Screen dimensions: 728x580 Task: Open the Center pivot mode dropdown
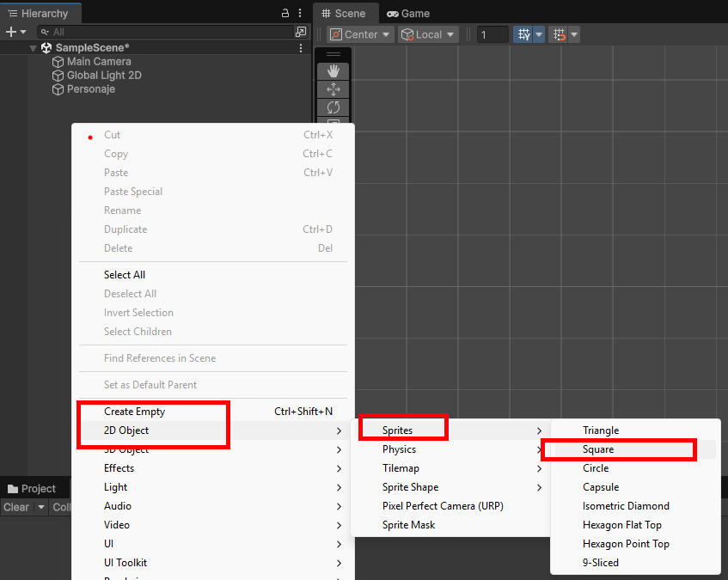point(361,34)
